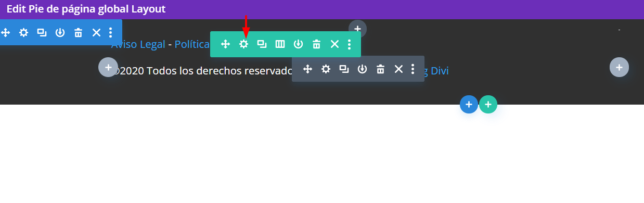This screenshot has width=644, height=203.
Task: Open the Aviso Legal link
Action: click(138, 44)
